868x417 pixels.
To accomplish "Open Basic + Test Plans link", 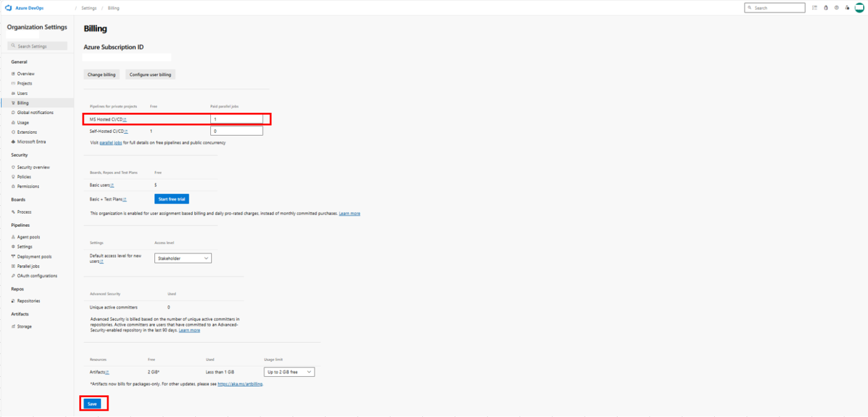I will pos(125,199).
